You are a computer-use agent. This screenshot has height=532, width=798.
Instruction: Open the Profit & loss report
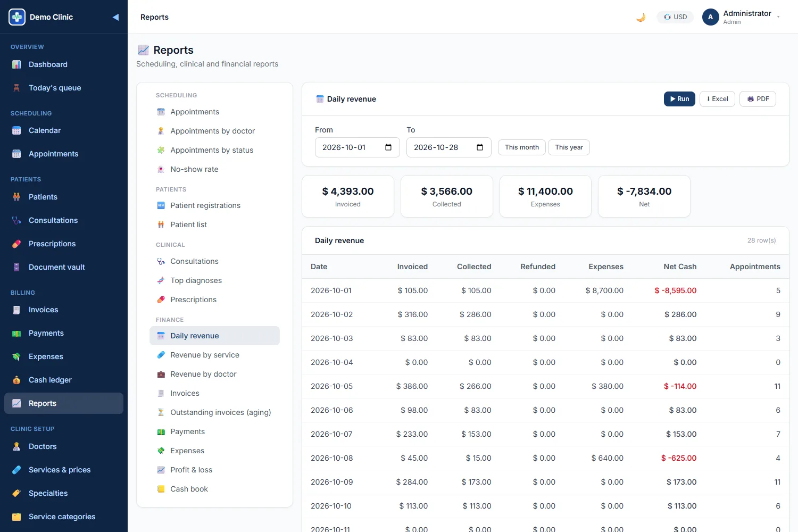(x=214, y=470)
